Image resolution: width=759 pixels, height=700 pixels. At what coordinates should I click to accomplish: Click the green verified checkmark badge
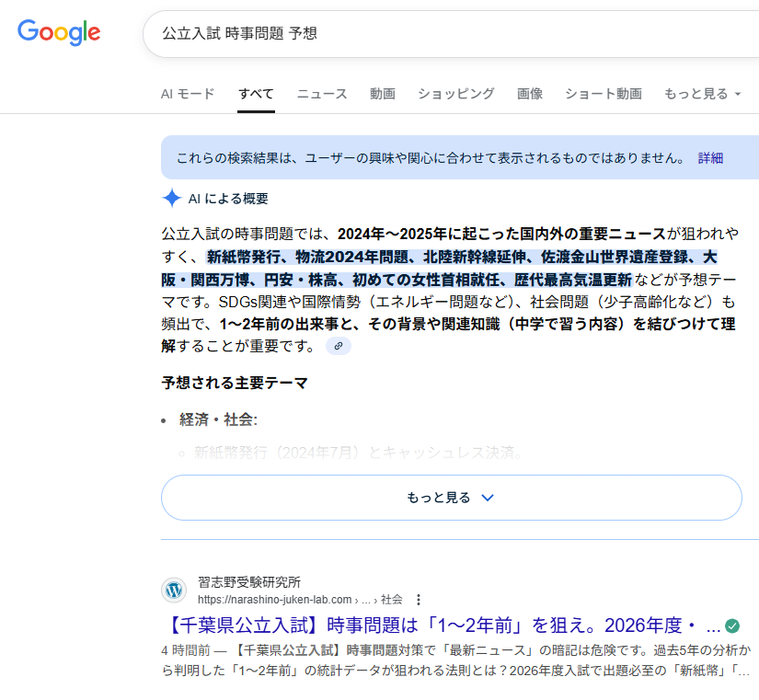point(732,626)
